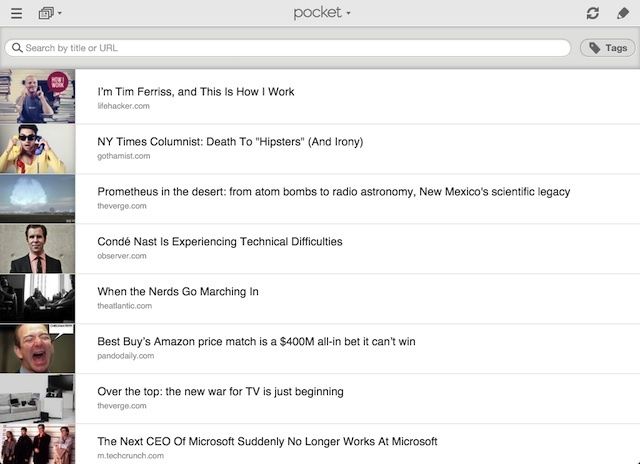Open the Condé Nast Technical Difficulties article

pyautogui.click(x=220, y=242)
